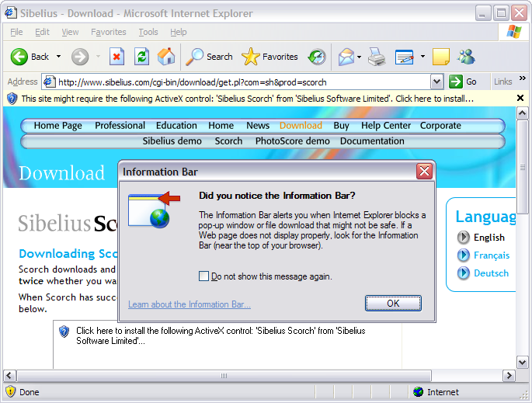
Task: Open 'Learn about the Information Bar' link
Action: click(190, 304)
